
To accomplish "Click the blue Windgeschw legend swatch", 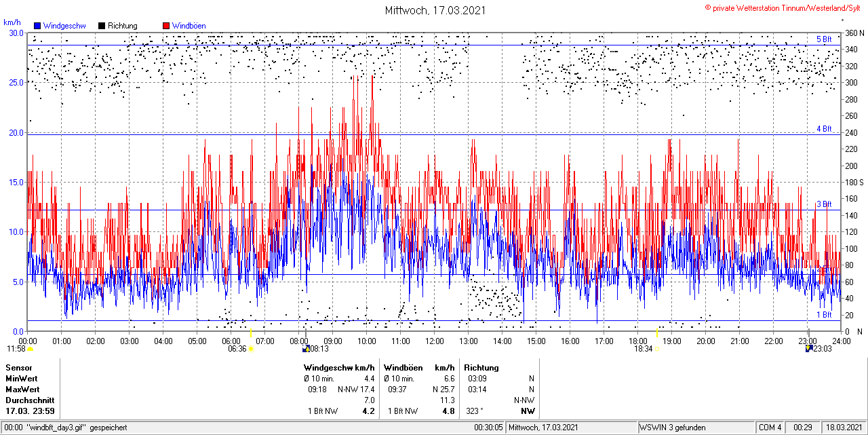I will click(37, 26).
